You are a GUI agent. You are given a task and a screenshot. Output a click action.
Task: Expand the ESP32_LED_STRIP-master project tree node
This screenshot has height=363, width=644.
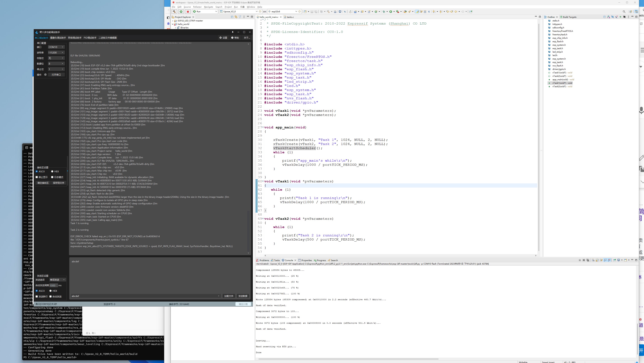click(173, 21)
